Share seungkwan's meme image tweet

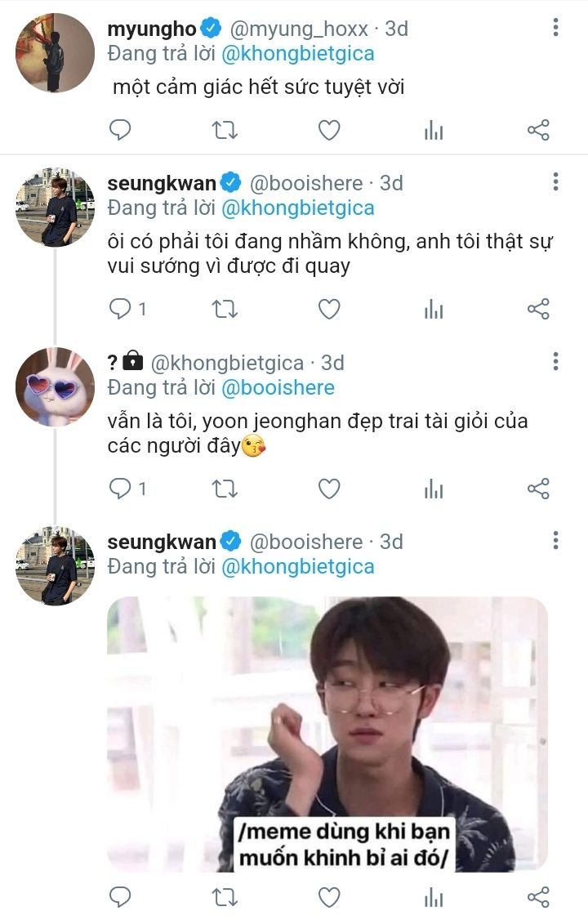point(538,897)
